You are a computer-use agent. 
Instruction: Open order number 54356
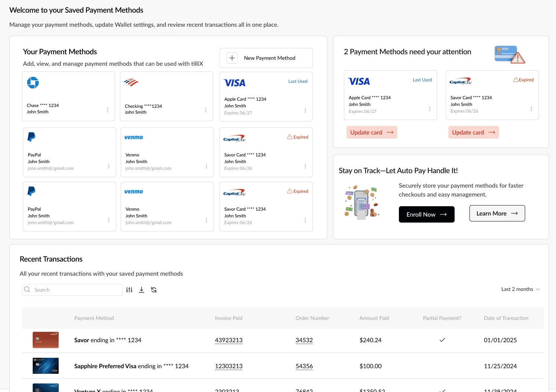point(304,366)
